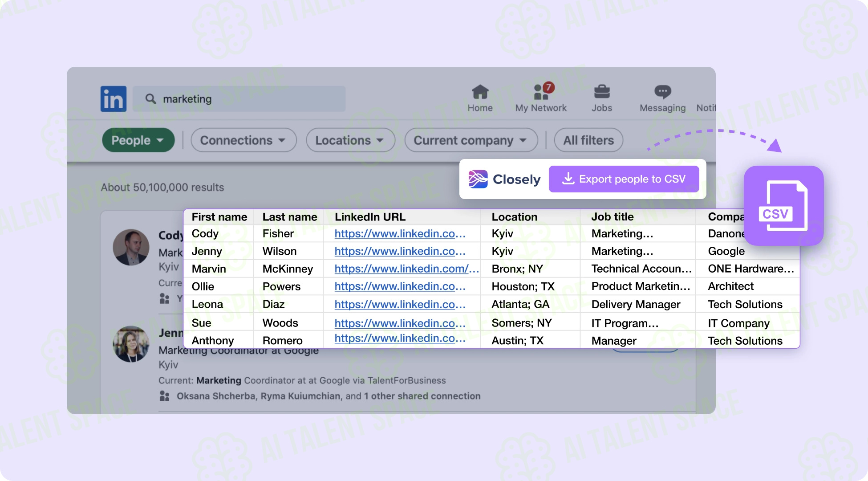Expand the Current company filter dropdown

click(x=471, y=140)
